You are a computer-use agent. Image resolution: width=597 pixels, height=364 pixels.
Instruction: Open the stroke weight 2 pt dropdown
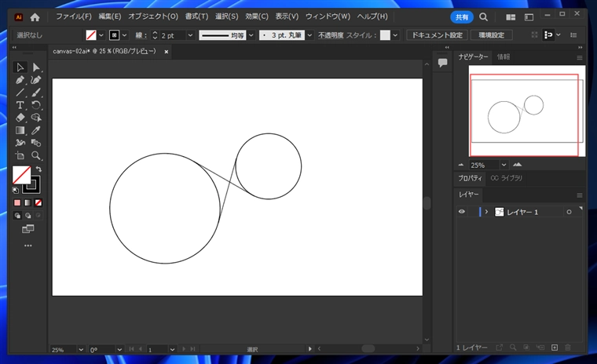pos(190,35)
